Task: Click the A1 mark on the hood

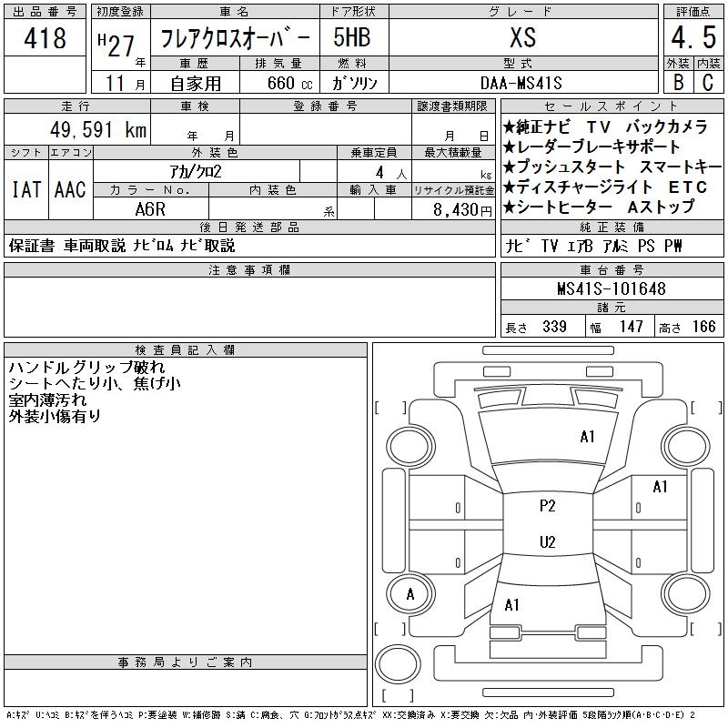Action: [587, 437]
